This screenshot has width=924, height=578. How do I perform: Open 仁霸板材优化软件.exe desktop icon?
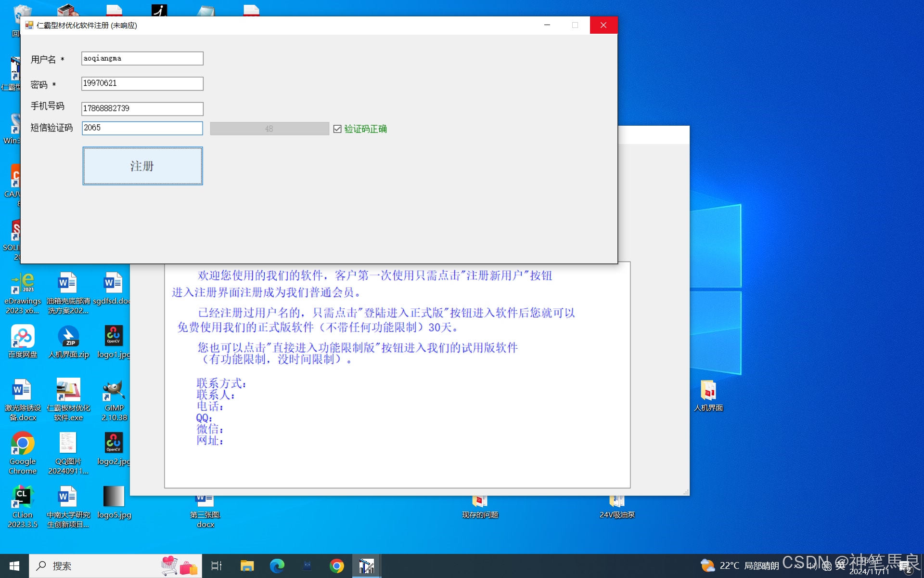pos(68,390)
